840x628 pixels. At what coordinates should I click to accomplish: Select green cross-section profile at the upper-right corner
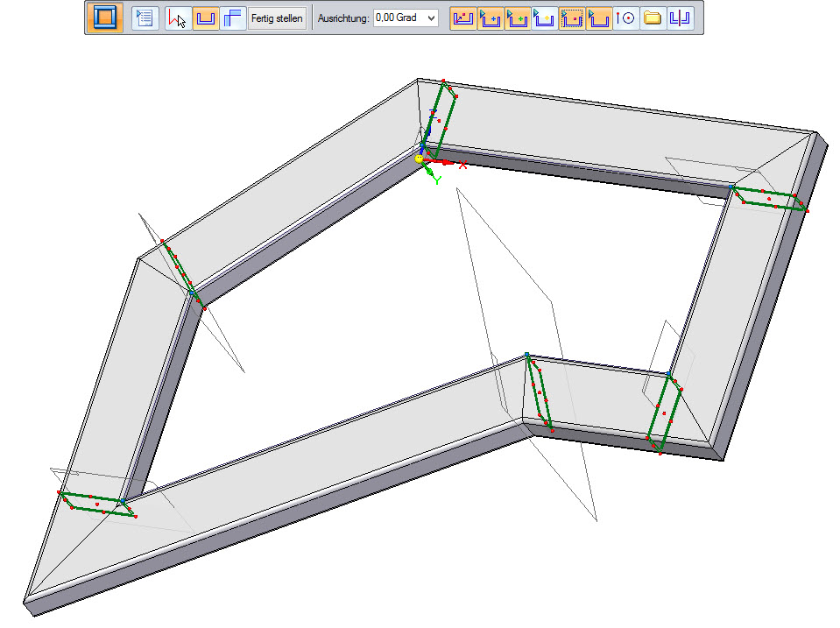pyautogui.click(x=769, y=201)
